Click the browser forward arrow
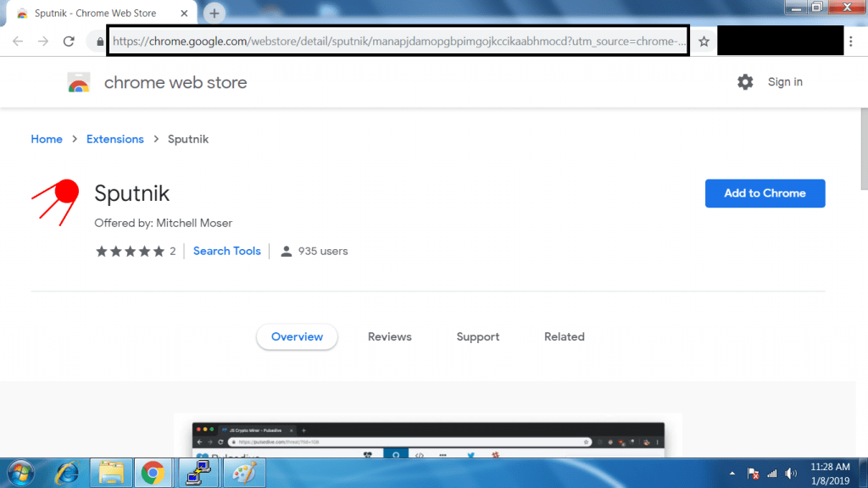Viewport: 868px width, 488px height. pyautogui.click(x=43, y=42)
